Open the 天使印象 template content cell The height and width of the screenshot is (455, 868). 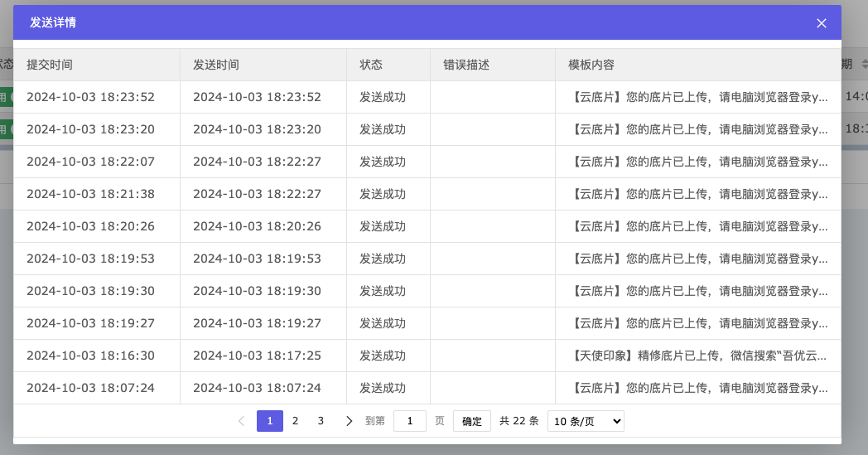tap(698, 356)
